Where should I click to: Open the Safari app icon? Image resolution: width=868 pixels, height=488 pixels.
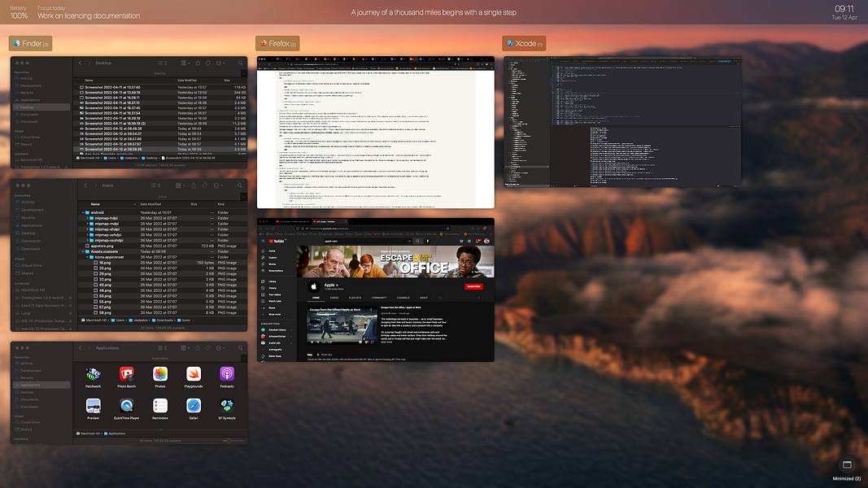tap(193, 406)
